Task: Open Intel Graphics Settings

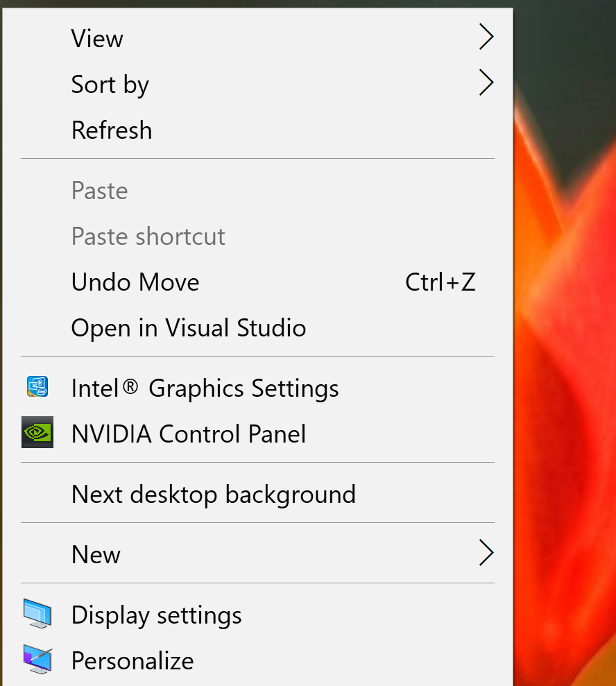Action: click(205, 387)
